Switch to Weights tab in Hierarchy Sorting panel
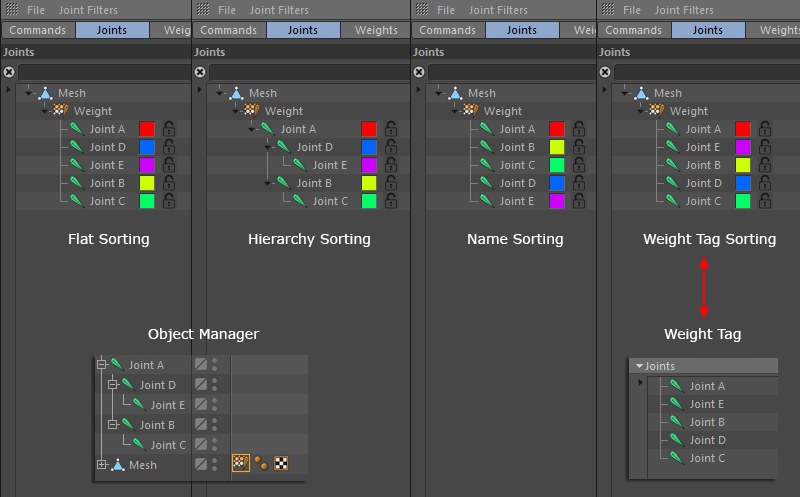The image size is (800, 497). [376, 30]
